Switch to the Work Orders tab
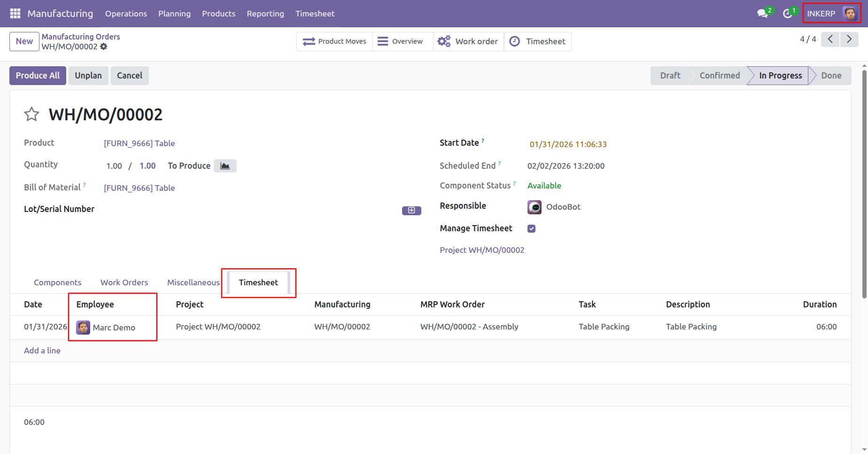The width and height of the screenshot is (868, 454). coord(124,282)
